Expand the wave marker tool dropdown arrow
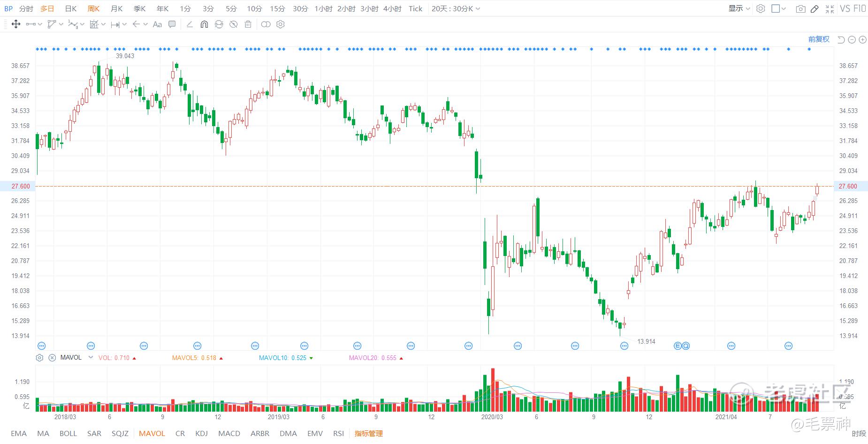Screen dimensions: 868x444 [82, 24]
